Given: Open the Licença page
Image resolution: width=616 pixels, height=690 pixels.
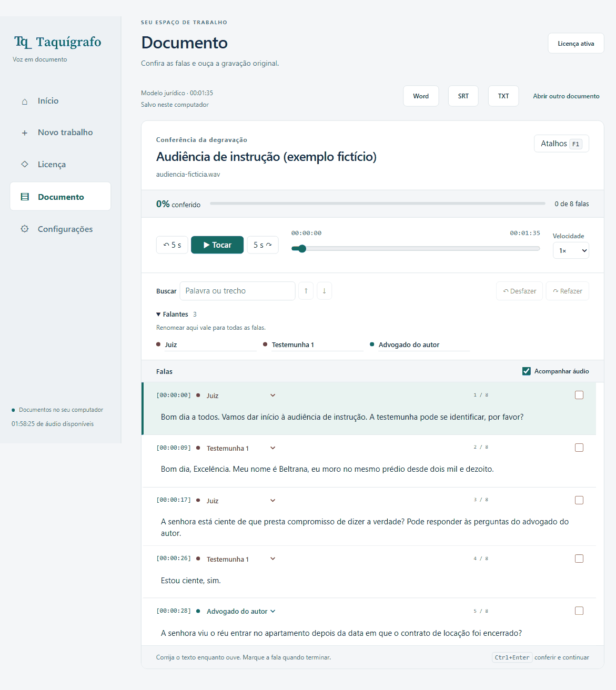Looking at the screenshot, I should point(60,165).
